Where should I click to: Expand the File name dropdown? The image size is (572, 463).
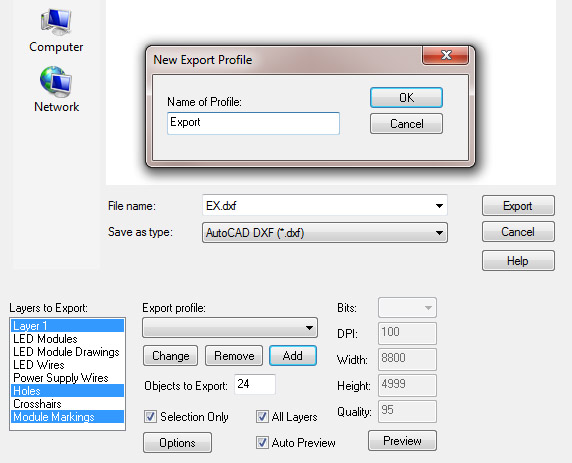[x=439, y=206]
